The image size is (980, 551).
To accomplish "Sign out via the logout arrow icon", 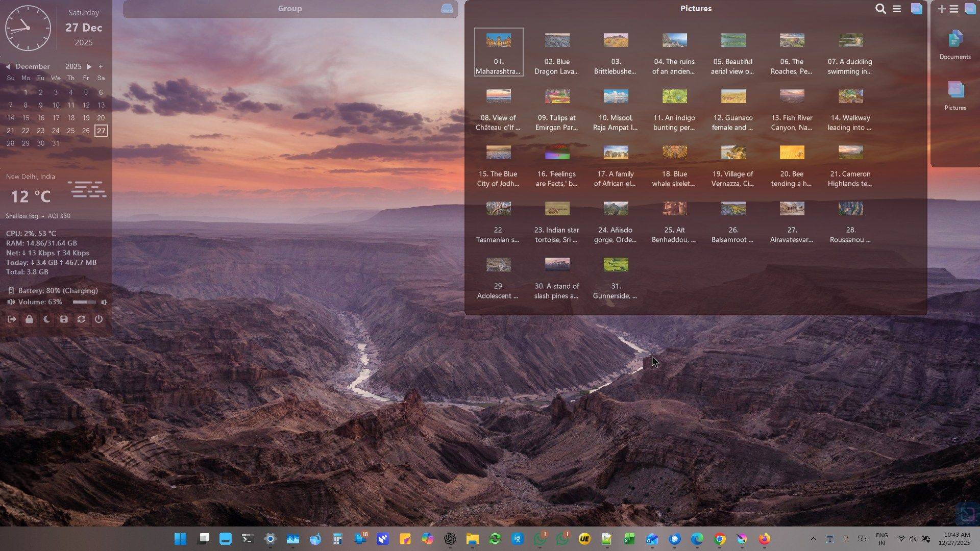I will pos(12,319).
